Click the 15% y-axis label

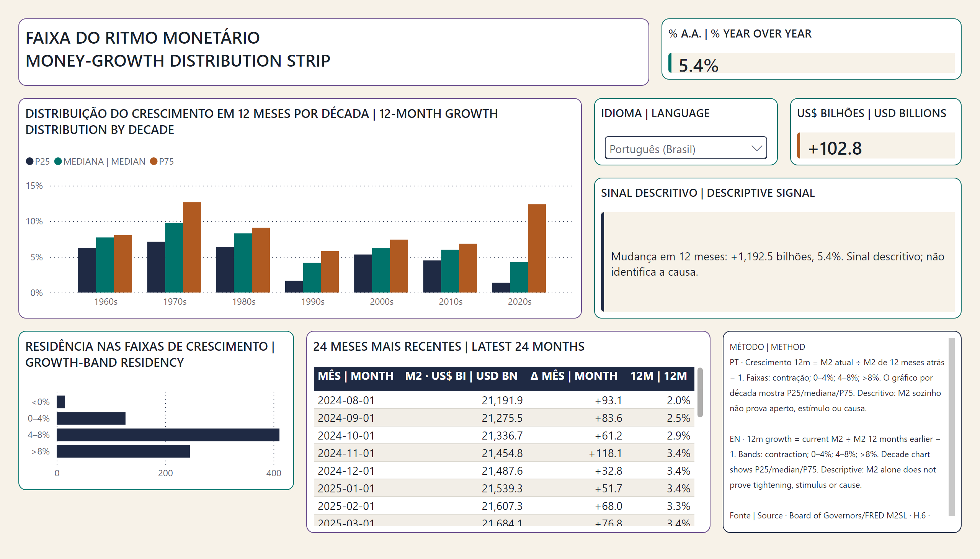[x=34, y=186]
